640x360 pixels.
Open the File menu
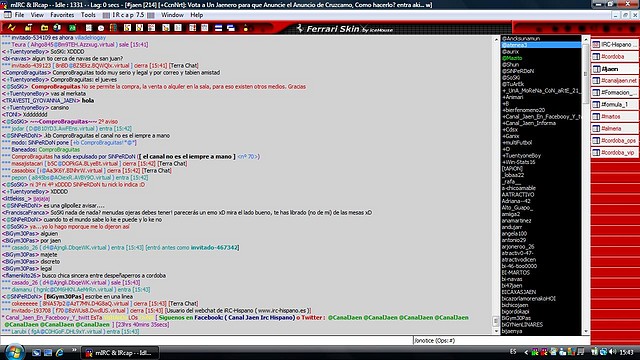coord(19,15)
